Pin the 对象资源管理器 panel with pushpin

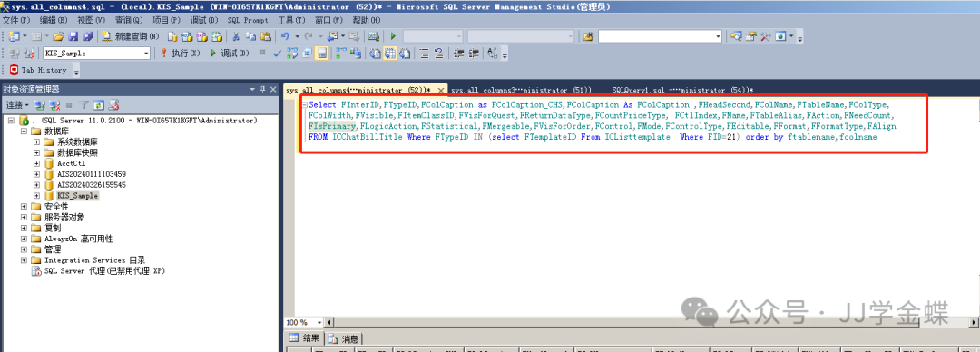263,90
